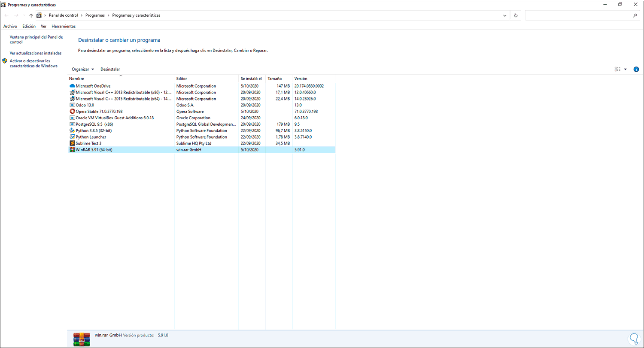Click the Desinstalar button
The width and height of the screenshot is (644, 348).
(x=110, y=69)
